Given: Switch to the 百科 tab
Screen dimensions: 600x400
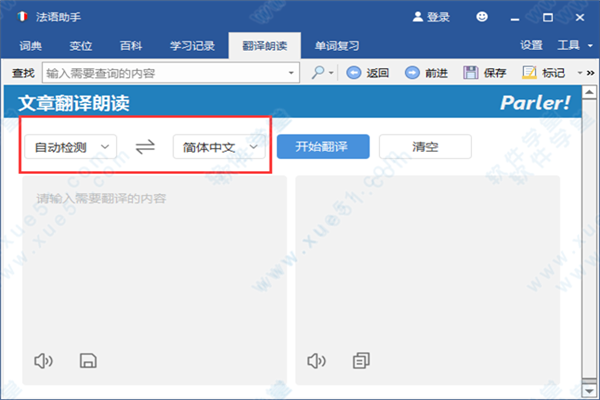Looking at the screenshot, I should click(x=131, y=46).
